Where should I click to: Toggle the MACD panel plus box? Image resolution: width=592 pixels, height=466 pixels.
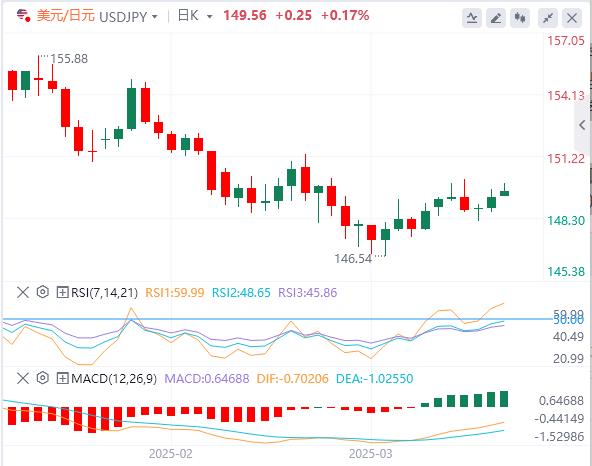point(62,378)
